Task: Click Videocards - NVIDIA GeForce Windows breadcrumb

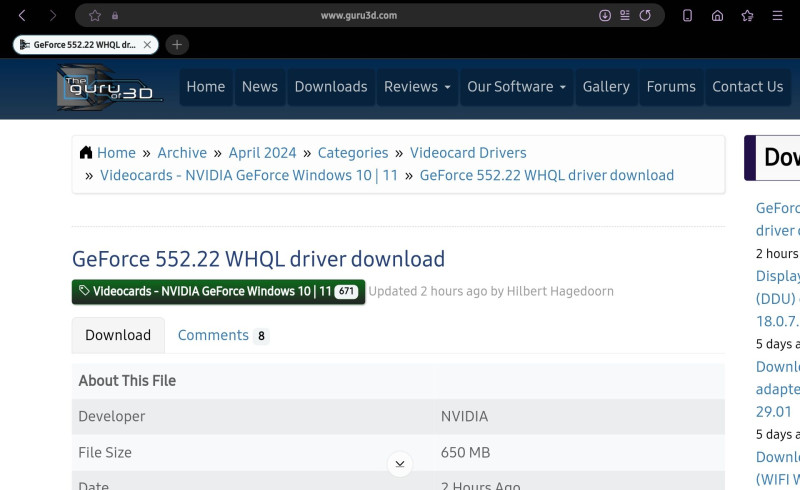Action: click(249, 175)
